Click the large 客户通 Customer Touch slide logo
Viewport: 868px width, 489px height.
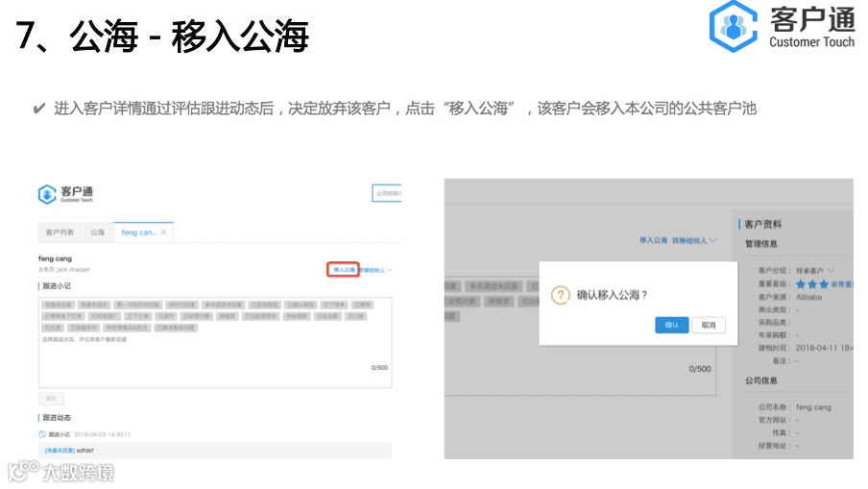[x=782, y=26]
